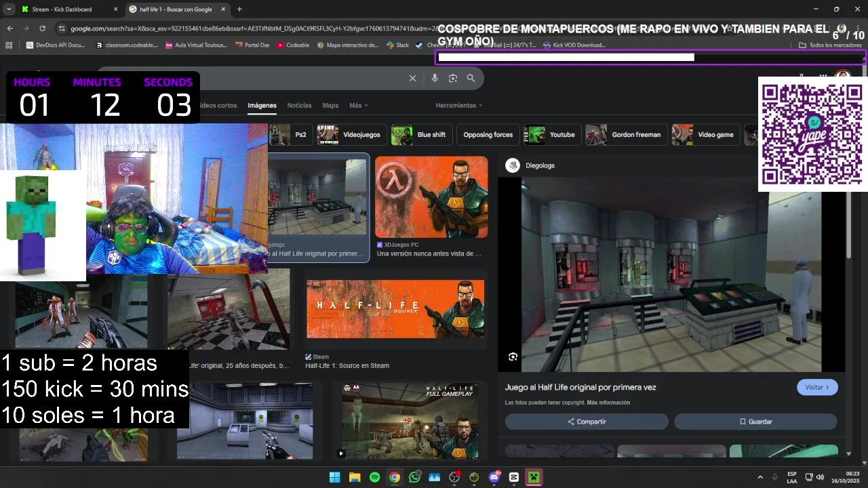868x488 pixels.
Task: Click the volume icon in system tray
Action: [x=821, y=477]
